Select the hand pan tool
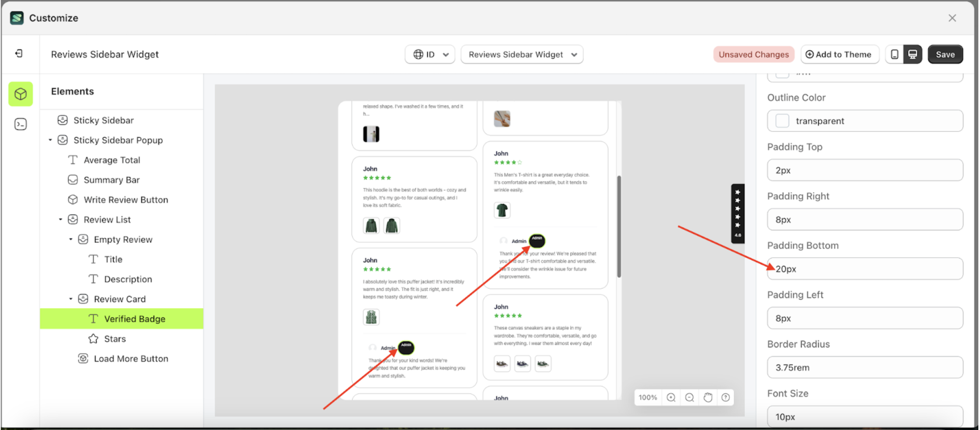Image resolution: width=980 pixels, height=430 pixels. [708, 397]
